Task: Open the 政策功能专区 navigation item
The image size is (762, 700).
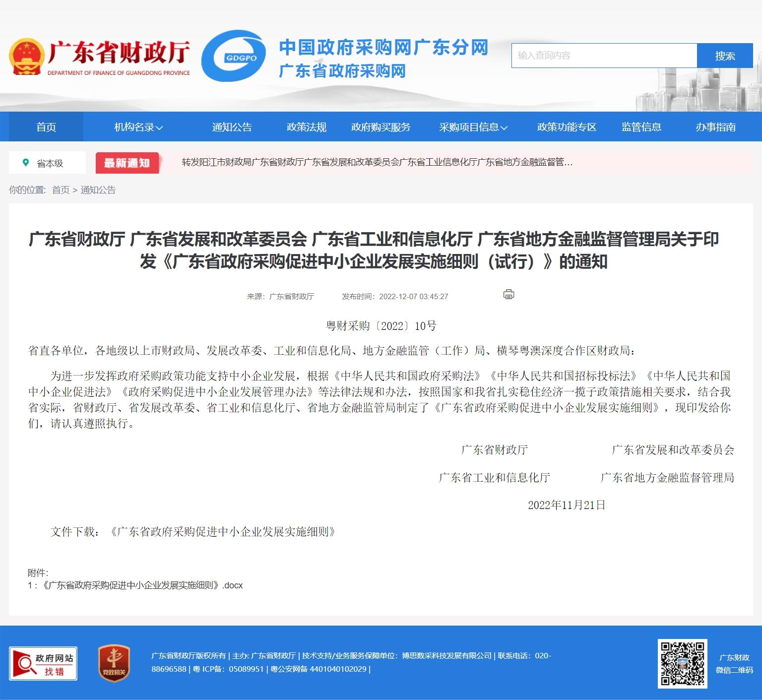Action: pos(567,127)
